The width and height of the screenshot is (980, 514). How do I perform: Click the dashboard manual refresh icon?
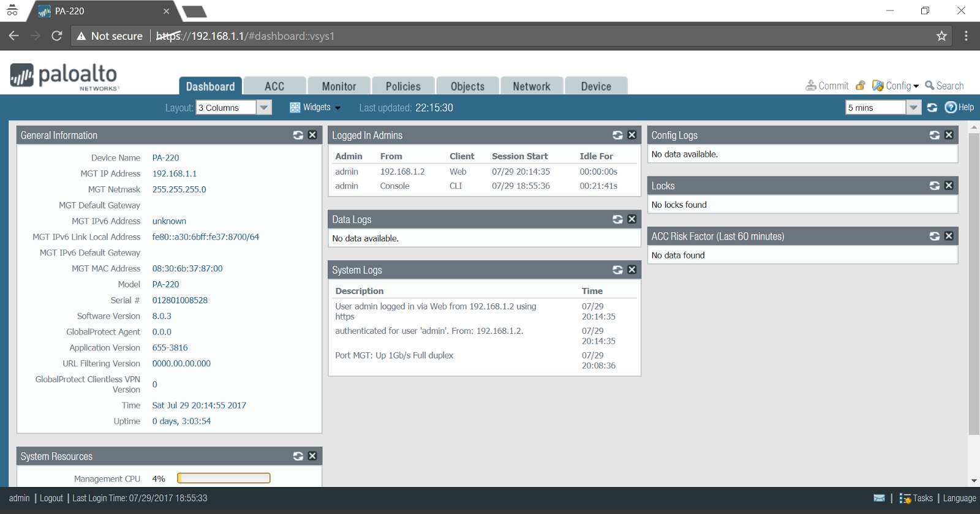pos(932,108)
